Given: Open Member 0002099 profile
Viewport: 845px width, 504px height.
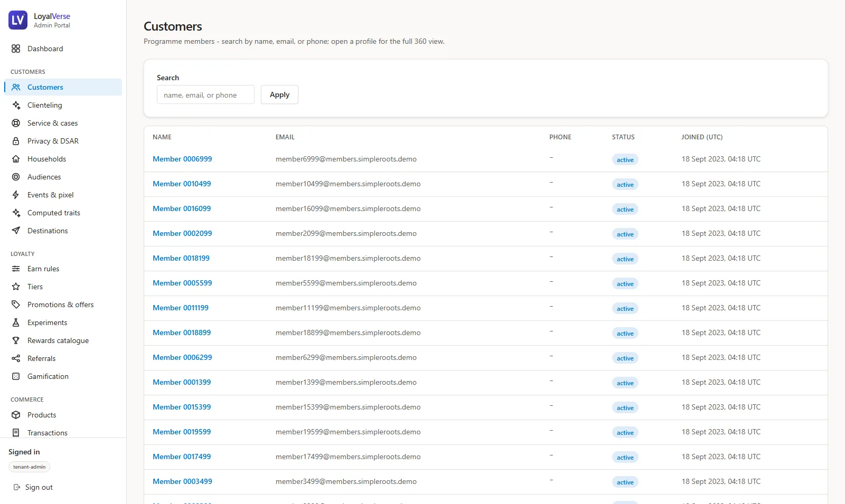Looking at the screenshot, I should pos(182,233).
